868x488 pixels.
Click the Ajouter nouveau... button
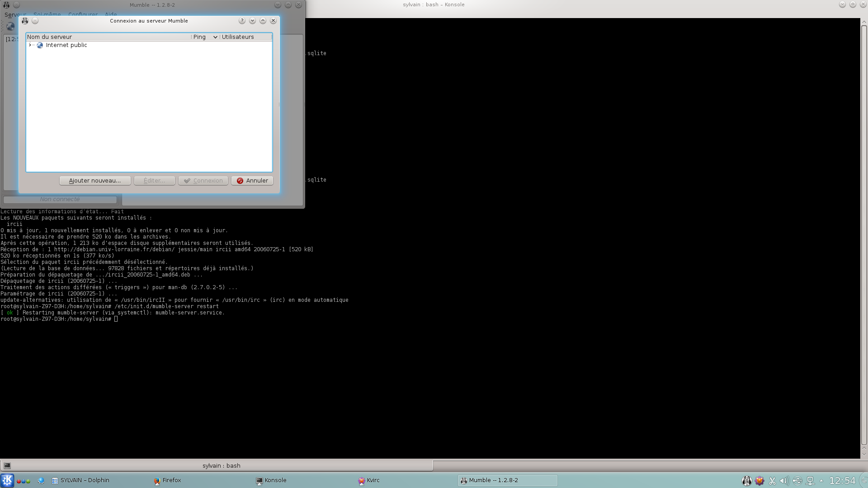click(95, 181)
